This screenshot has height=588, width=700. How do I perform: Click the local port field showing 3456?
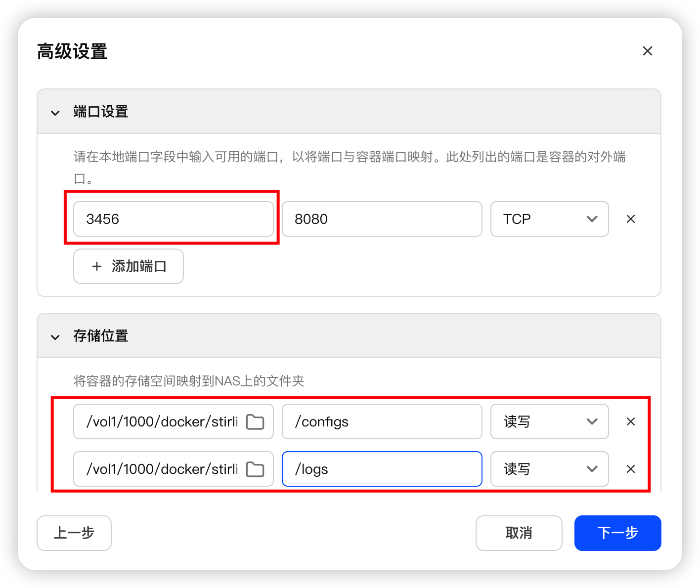[x=173, y=219]
